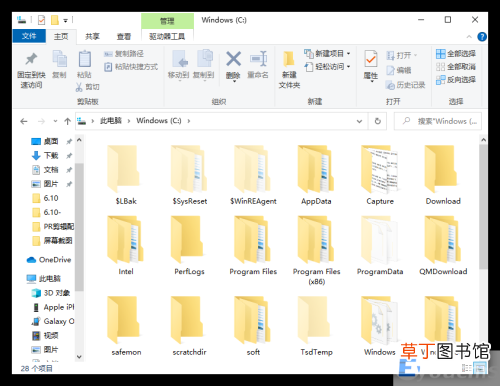Viewport: 500px width, 386px height.
Task: Switch to the View ribbon tab
Action: (124, 36)
